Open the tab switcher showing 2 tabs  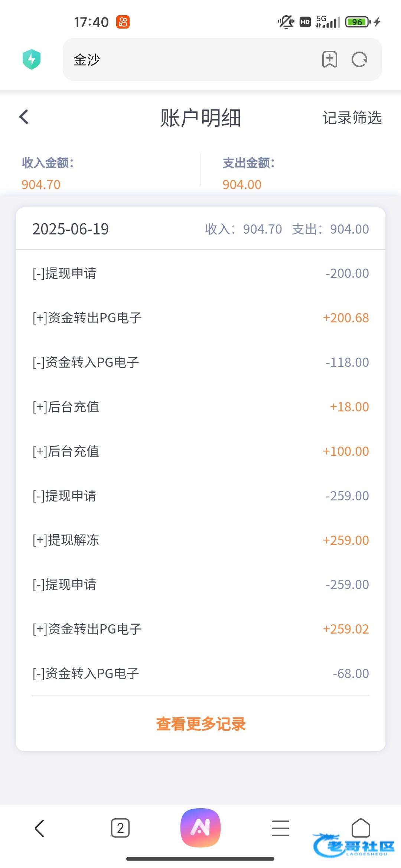(x=120, y=828)
